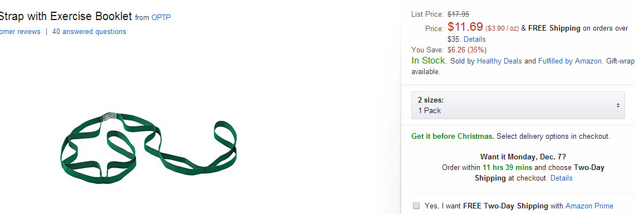This screenshot has height=214, width=644.
Task: Click the 11 hrs 39 mins countdown text
Action: click(507, 168)
